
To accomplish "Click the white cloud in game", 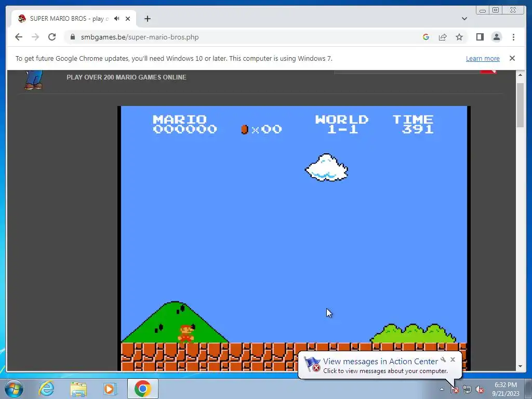I will click(x=327, y=167).
